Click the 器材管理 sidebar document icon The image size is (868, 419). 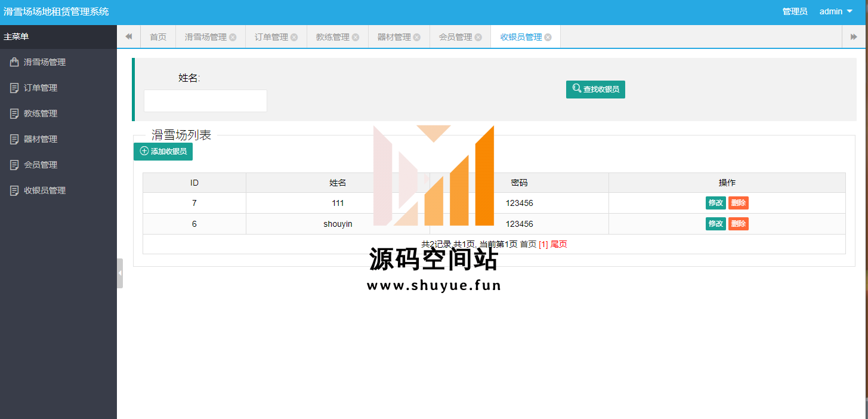click(x=14, y=139)
